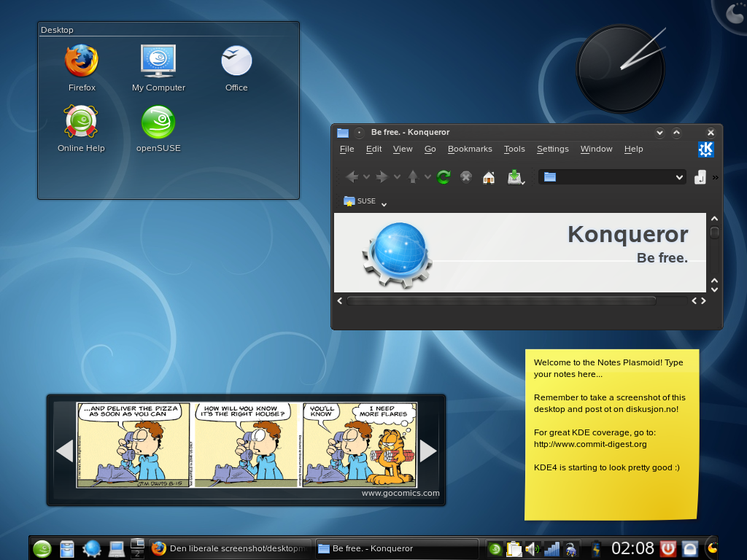Open the Window menu in Konqueror
Viewport: 747px width, 560px height.
coord(597,149)
